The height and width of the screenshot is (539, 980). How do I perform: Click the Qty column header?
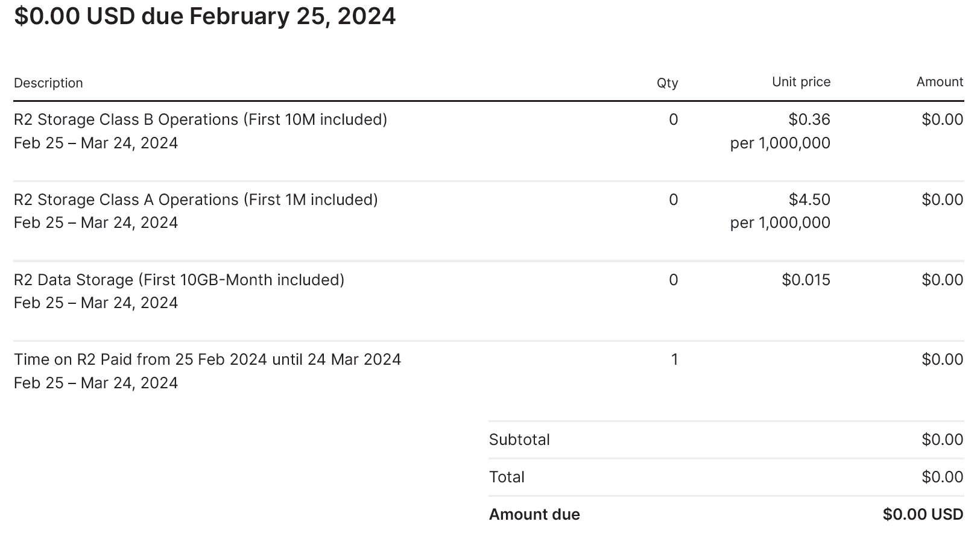click(667, 83)
